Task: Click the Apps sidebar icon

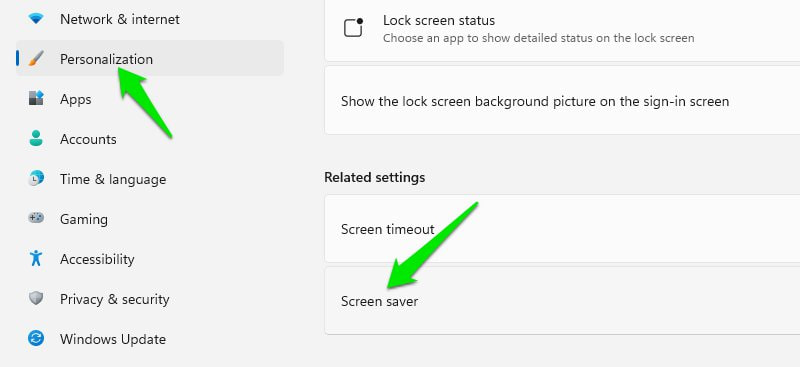Action: pos(36,99)
